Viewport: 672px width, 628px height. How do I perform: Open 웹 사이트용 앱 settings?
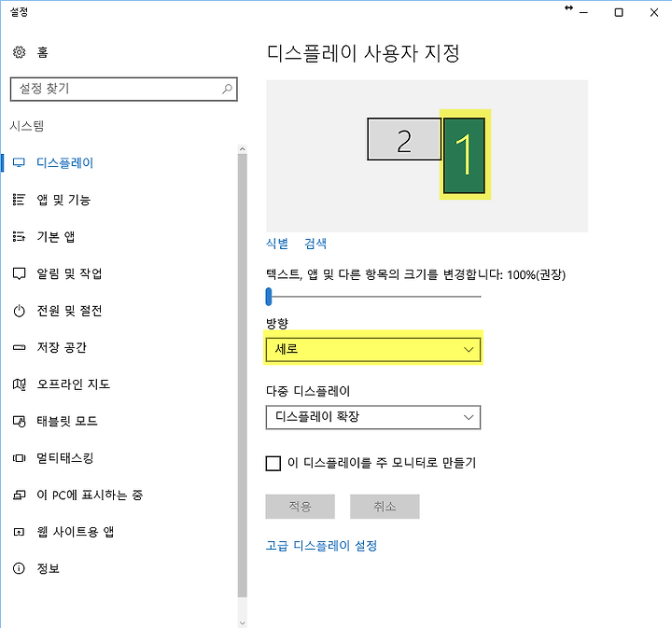point(76,532)
